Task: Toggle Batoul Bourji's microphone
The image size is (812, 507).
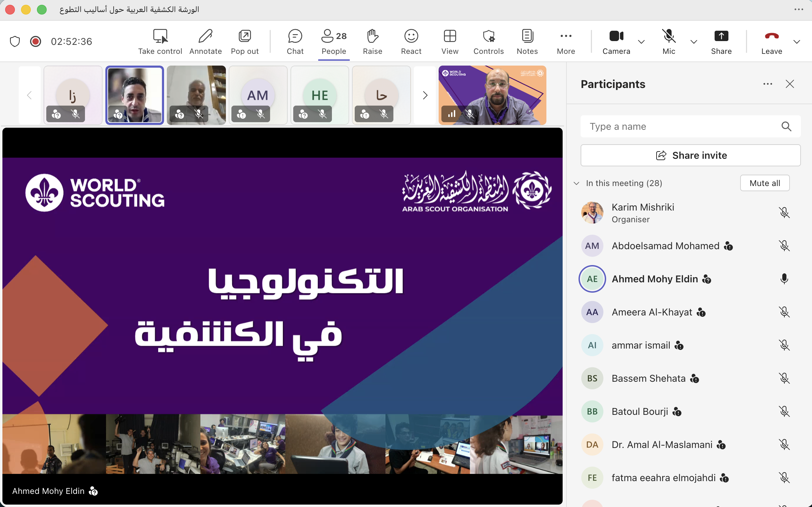Action: pyautogui.click(x=784, y=411)
